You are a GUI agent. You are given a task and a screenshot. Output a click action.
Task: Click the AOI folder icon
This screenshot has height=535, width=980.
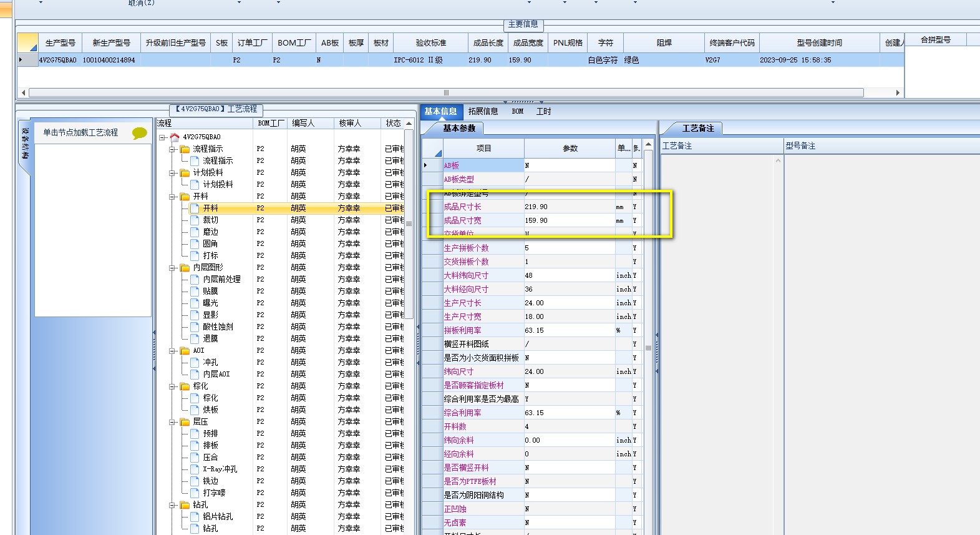click(185, 350)
